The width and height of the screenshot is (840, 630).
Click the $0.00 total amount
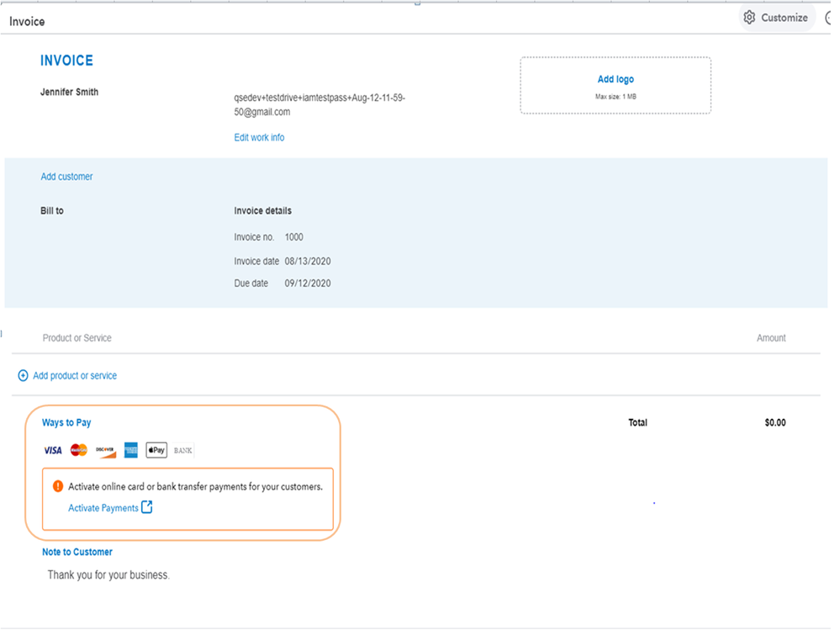coord(775,423)
